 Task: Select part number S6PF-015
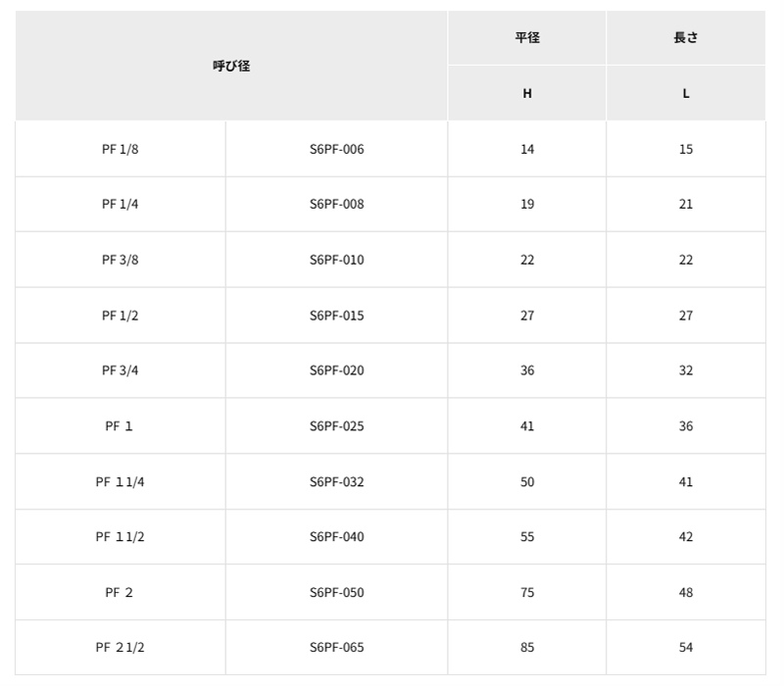[x=336, y=316]
